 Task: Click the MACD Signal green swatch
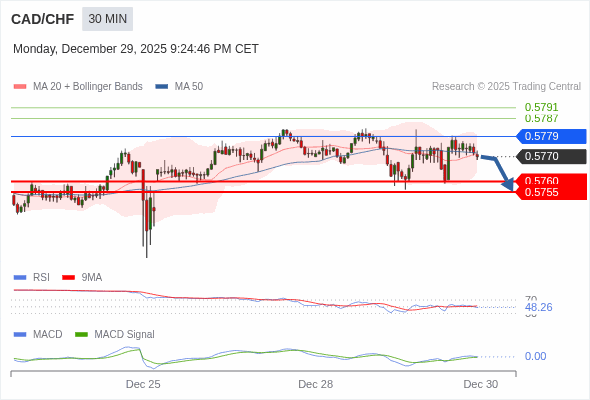click(81, 335)
